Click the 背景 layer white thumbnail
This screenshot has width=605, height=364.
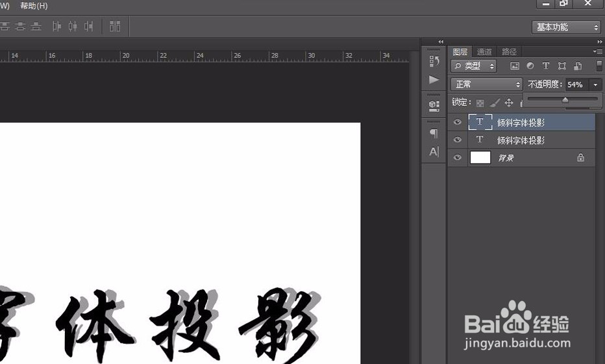tap(480, 157)
